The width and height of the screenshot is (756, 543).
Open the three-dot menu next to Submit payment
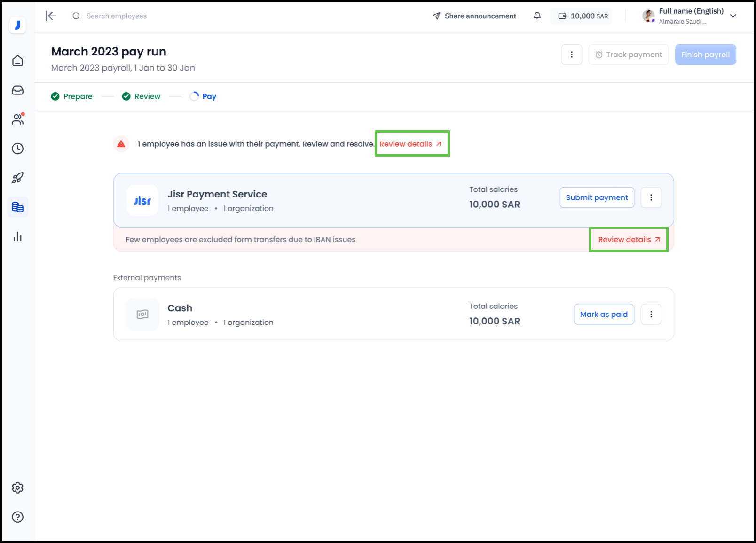651,197
